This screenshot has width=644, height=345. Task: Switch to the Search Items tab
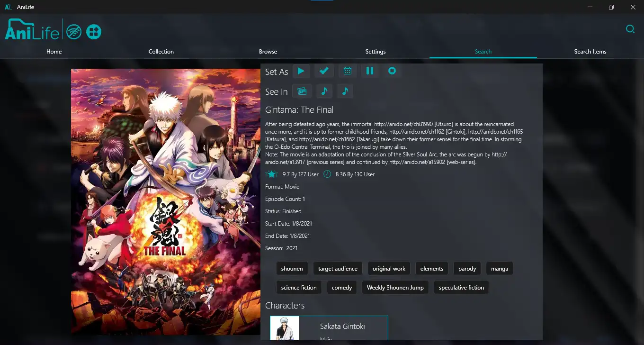590,52
